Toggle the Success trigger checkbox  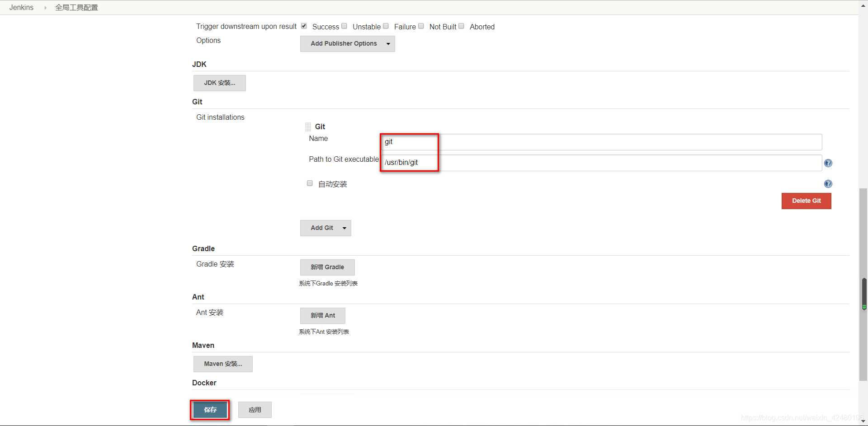(304, 26)
